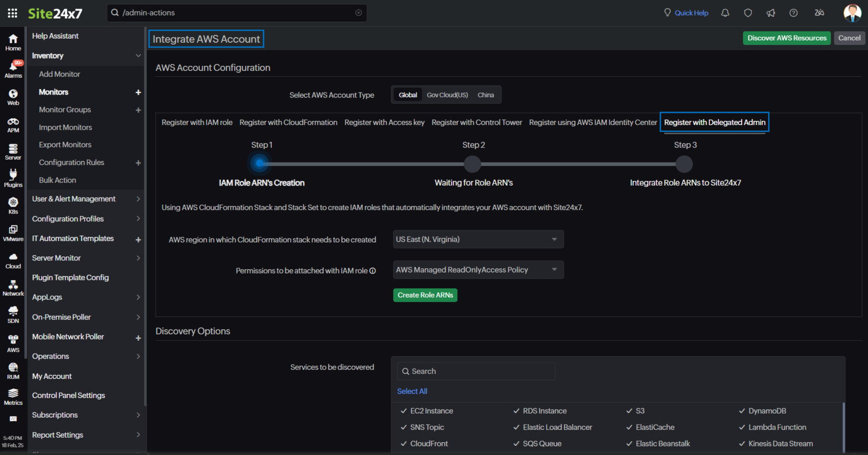Screen dimensions: 868x455
Task: Open APM section icon
Action: (x=13, y=125)
